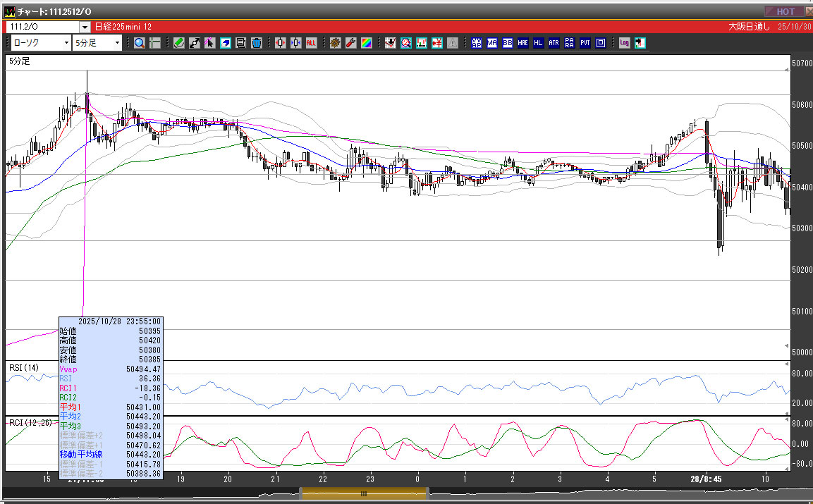Screen dimensions: 813x504
Task: Select the green pencil drawing tool
Action: click(179, 43)
